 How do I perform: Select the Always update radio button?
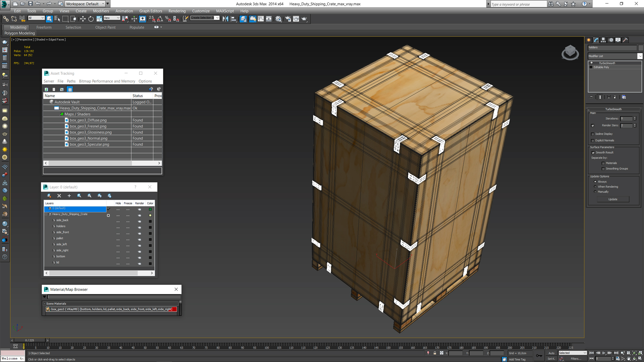pos(595,182)
